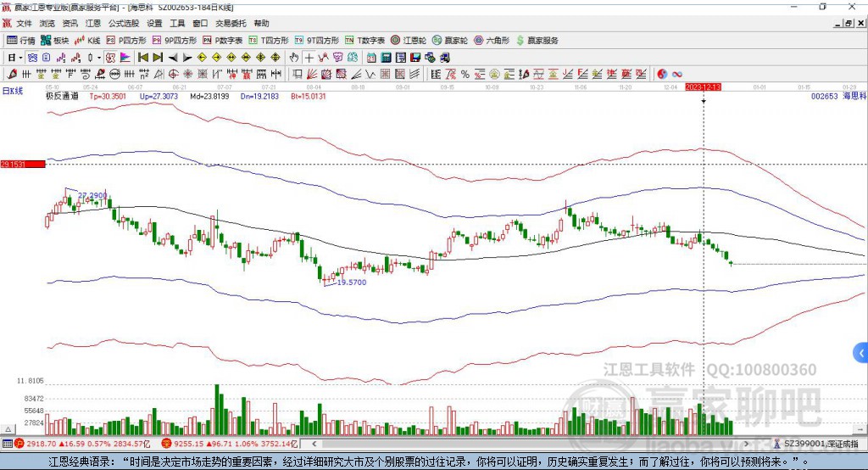Image resolution: width=868 pixels, height=470 pixels.
Task: Select the percent % retracement tool
Action: click(465, 75)
